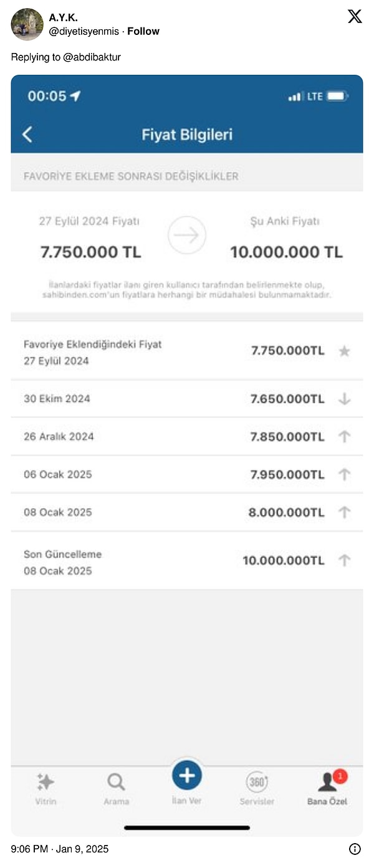
Task: Tap the İlan Ver plus button
Action: pos(187,776)
